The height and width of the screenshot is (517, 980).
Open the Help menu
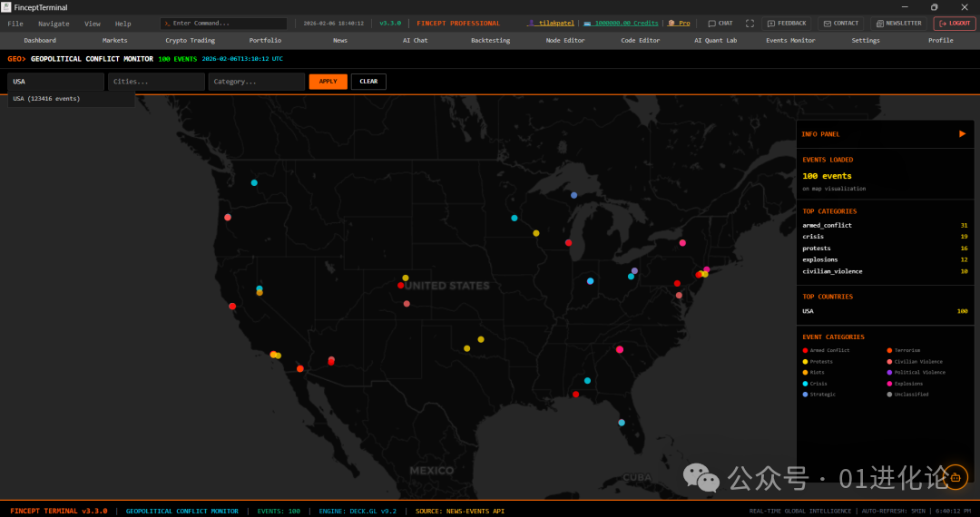tap(123, 24)
